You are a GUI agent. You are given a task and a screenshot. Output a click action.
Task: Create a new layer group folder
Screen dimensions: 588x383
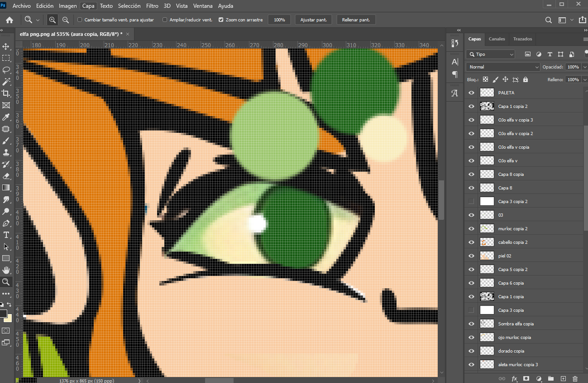click(551, 378)
